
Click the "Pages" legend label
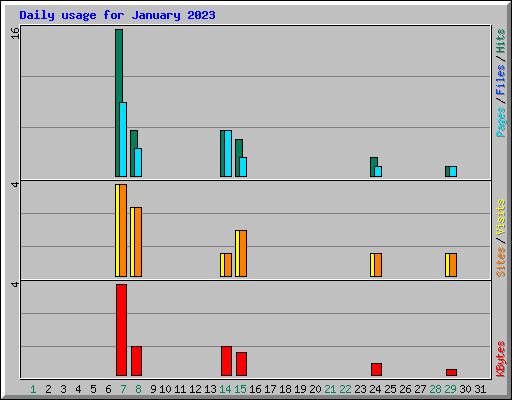click(x=500, y=122)
